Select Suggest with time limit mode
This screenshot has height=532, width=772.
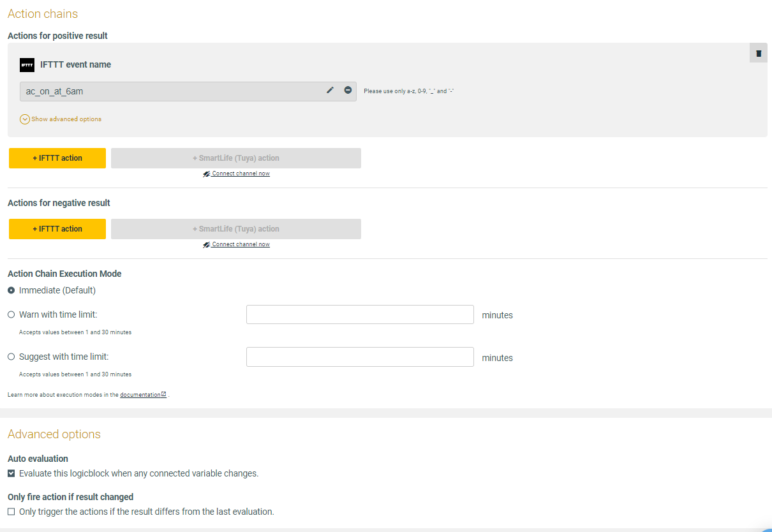click(11, 357)
